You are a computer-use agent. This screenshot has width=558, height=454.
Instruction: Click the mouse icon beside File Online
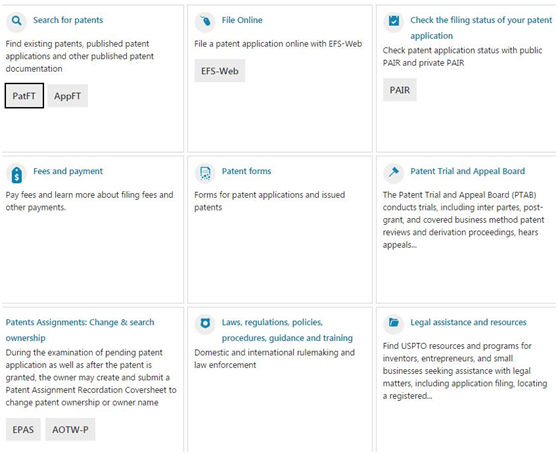[x=205, y=22]
